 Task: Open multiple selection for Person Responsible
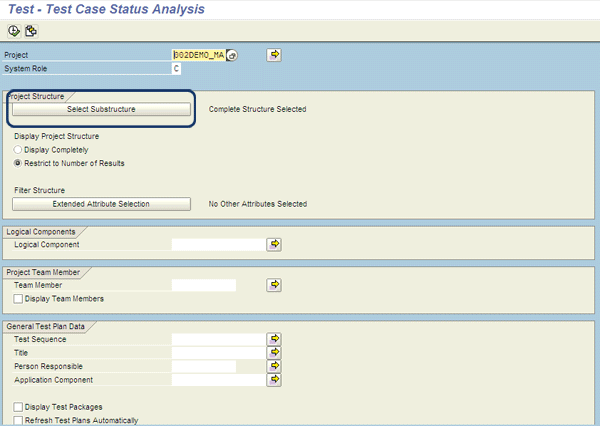point(274,366)
